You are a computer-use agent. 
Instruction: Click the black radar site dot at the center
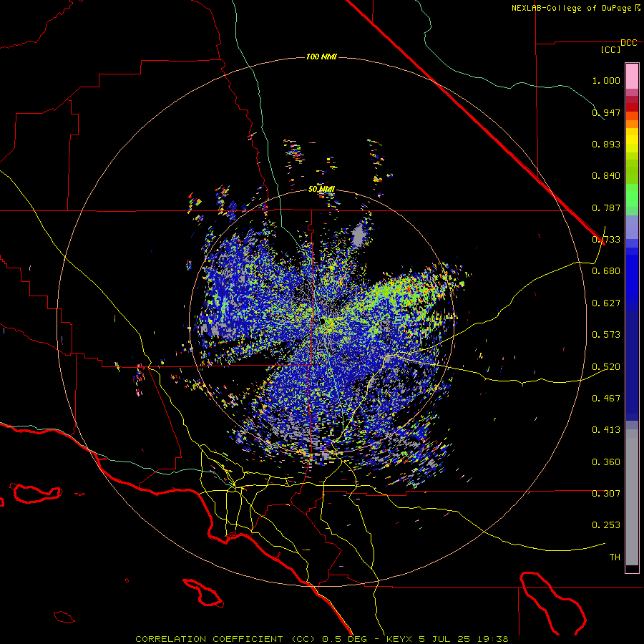click(x=323, y=321)
